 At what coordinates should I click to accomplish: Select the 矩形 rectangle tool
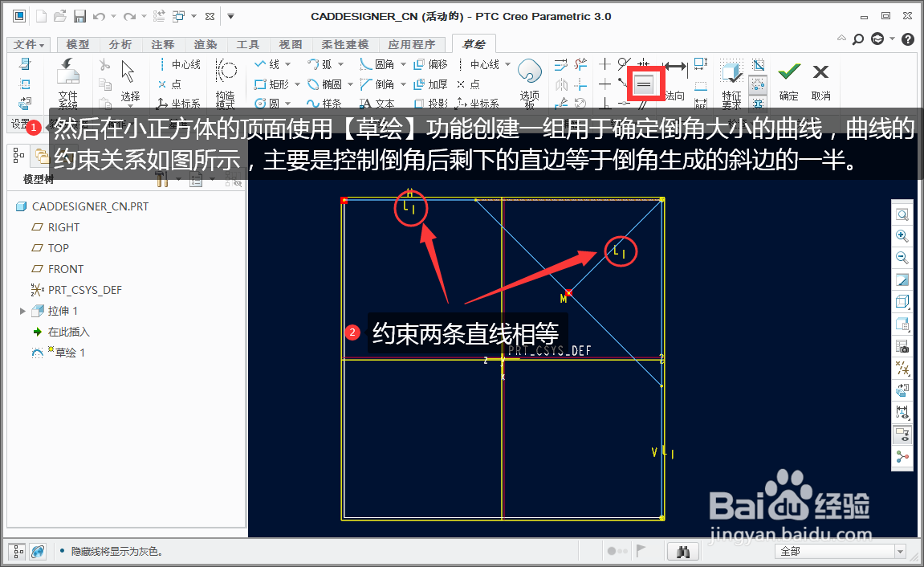tap(271, 84)
